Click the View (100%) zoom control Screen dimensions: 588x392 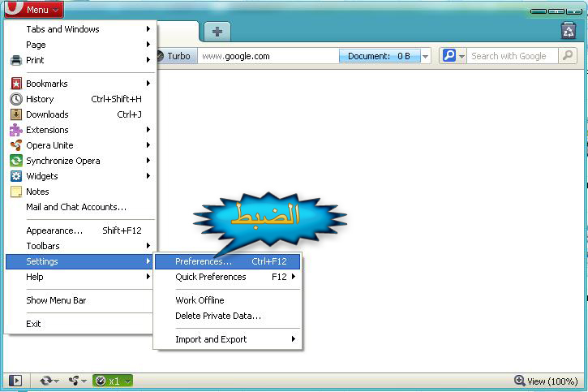click(546, 381)
